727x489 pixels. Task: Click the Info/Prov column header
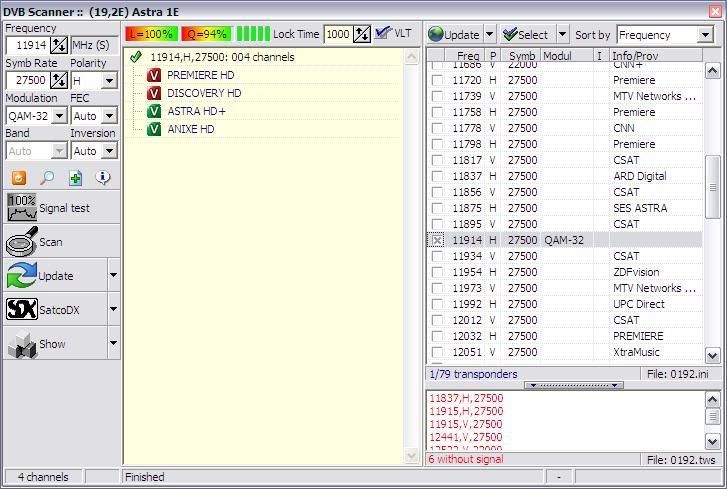[x=656, y=56]
